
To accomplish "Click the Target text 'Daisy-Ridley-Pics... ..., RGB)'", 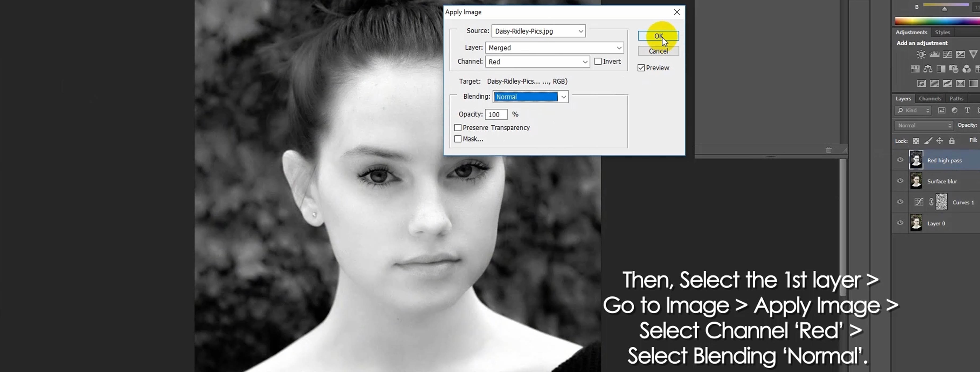I will (527, 81).
